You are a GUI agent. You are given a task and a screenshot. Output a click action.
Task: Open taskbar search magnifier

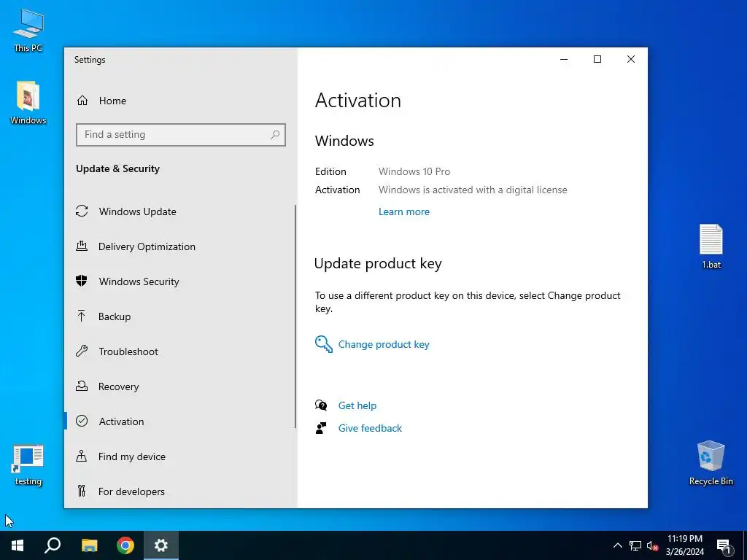point(53,545)
